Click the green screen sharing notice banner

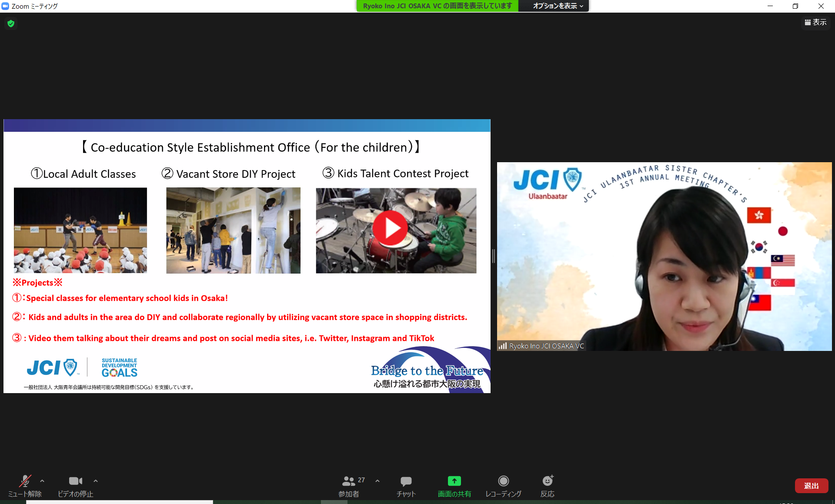[x=437, y=6]
